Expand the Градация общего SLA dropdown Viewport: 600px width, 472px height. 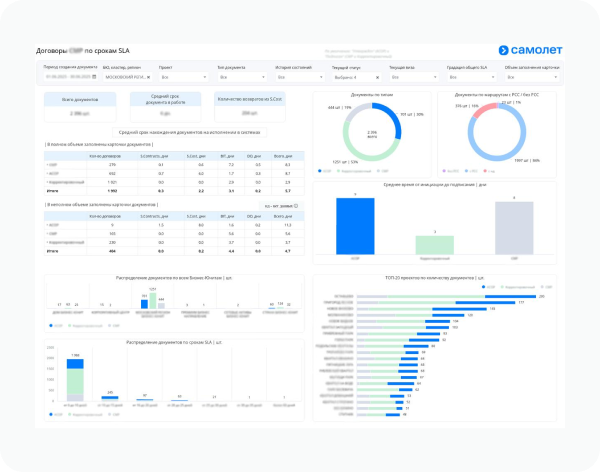pos(472,77)
